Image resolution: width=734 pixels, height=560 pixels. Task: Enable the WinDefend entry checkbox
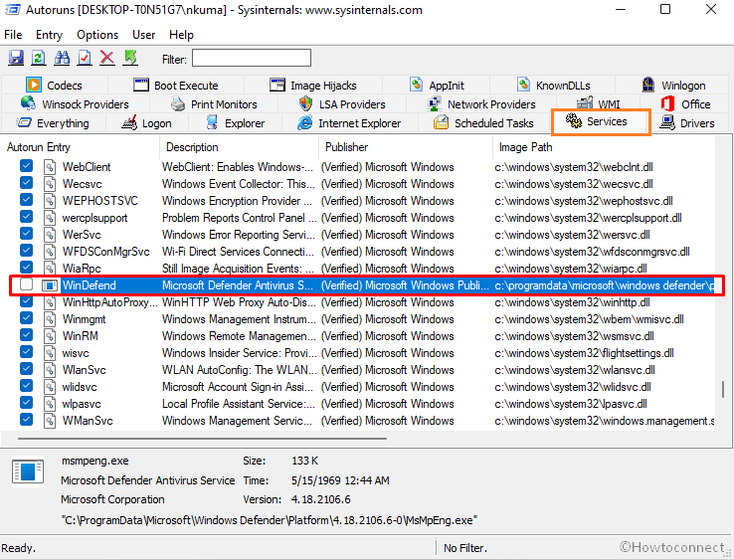[27, 284]
